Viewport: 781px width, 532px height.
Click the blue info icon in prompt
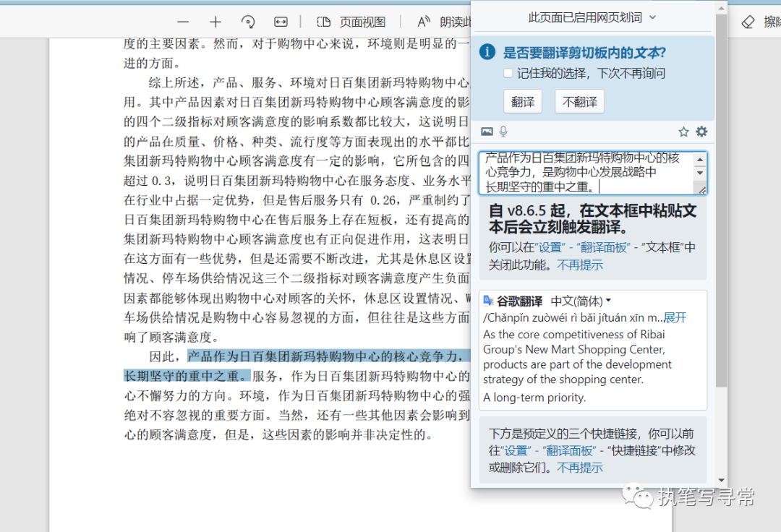(487, 52)
